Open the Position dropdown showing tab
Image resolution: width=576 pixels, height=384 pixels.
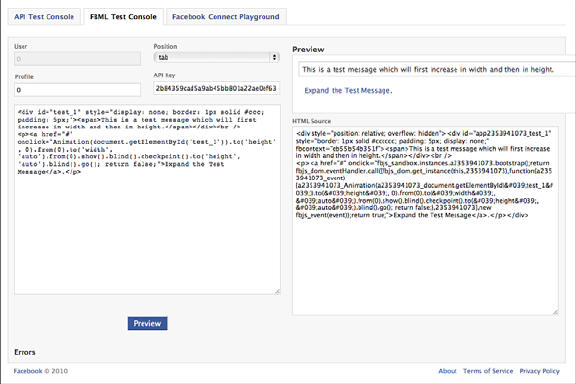tap(216, 57)
